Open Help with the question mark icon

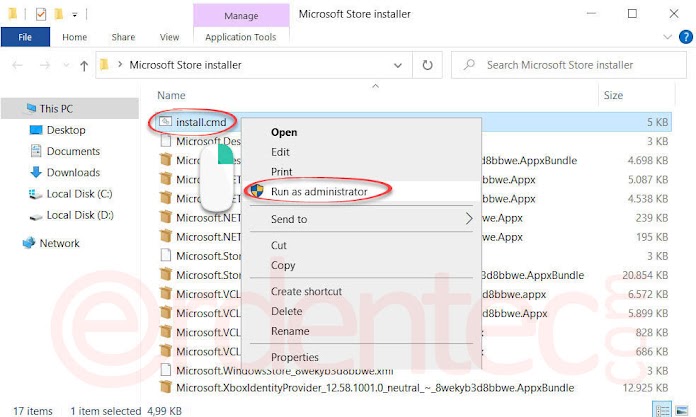(685, 37)
